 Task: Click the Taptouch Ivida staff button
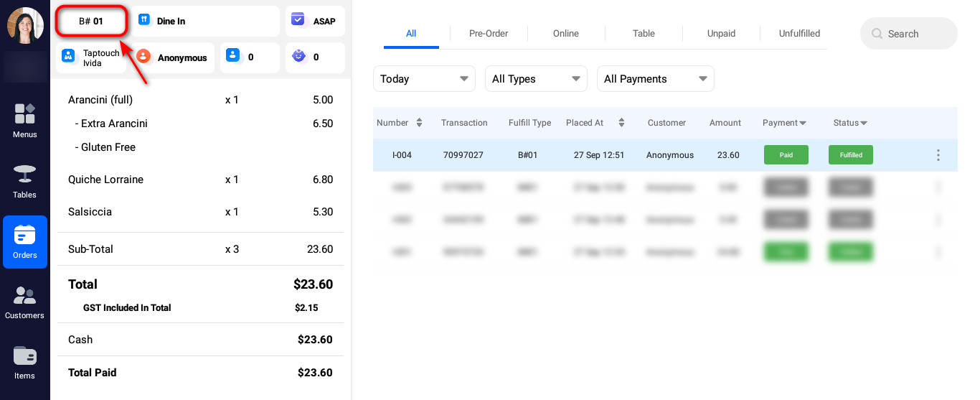[x=91, y=57]
